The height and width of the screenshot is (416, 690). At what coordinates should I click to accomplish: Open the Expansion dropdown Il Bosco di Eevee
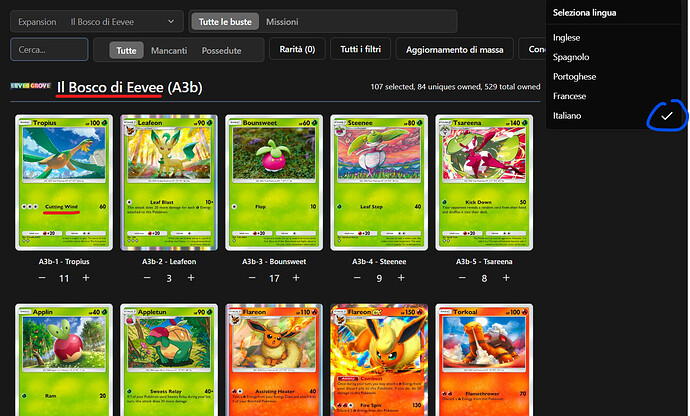click(x=97, y=22)
